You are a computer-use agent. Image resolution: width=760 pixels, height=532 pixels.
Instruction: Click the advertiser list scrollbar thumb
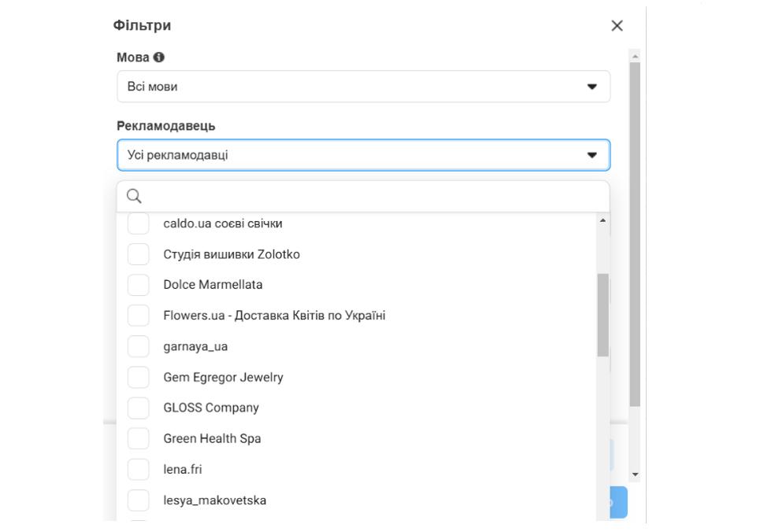[602, 315]
